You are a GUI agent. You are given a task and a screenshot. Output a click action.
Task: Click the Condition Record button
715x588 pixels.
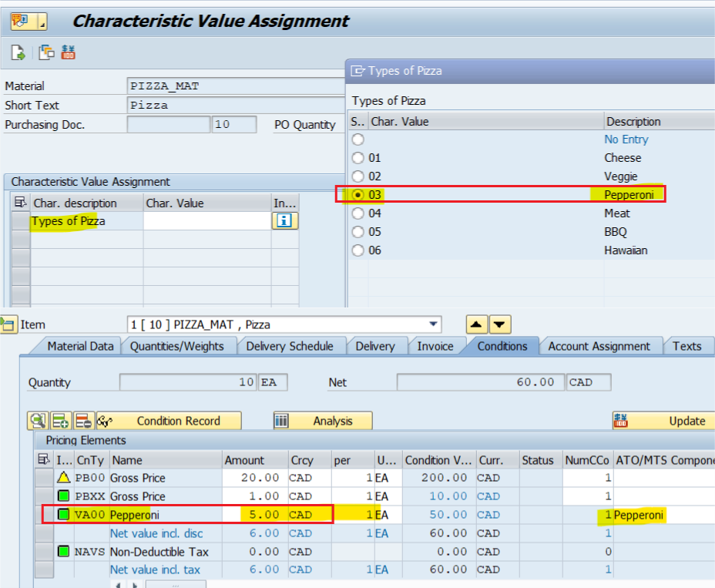pos(169,421)
